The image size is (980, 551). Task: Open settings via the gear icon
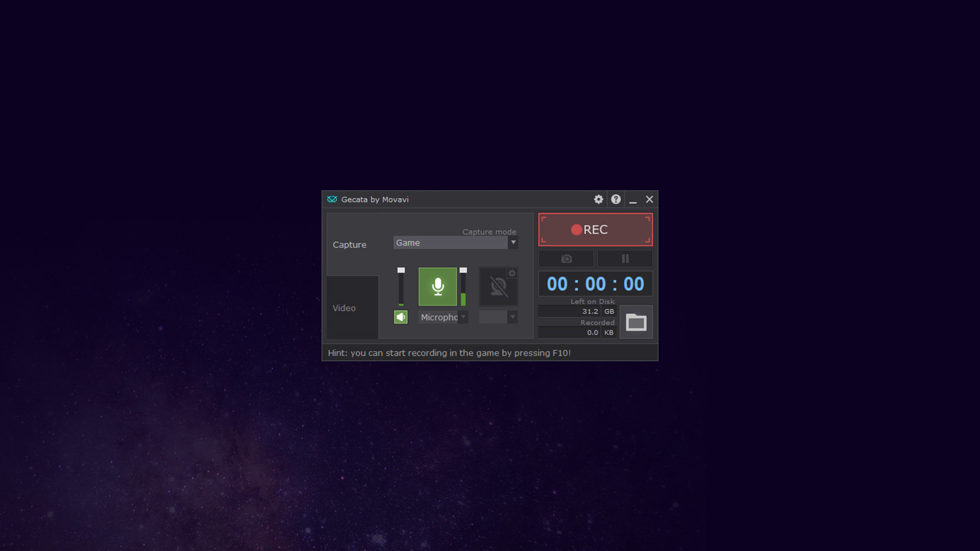599,199
